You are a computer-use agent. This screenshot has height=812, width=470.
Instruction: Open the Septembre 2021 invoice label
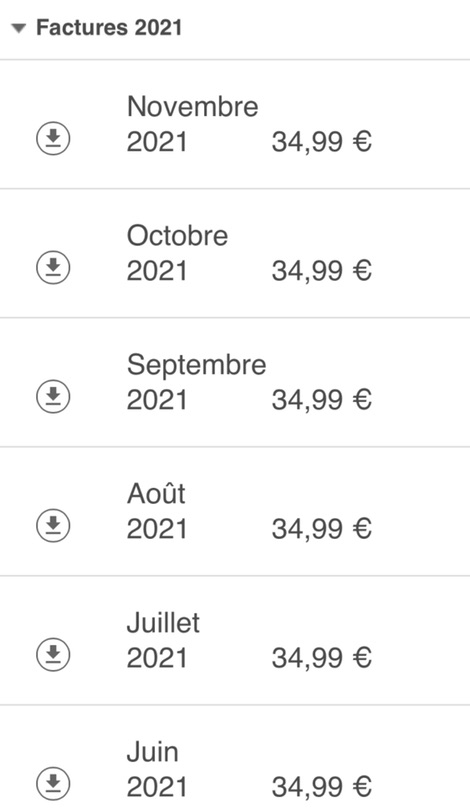pyautogui.click(x=197, y=382)
